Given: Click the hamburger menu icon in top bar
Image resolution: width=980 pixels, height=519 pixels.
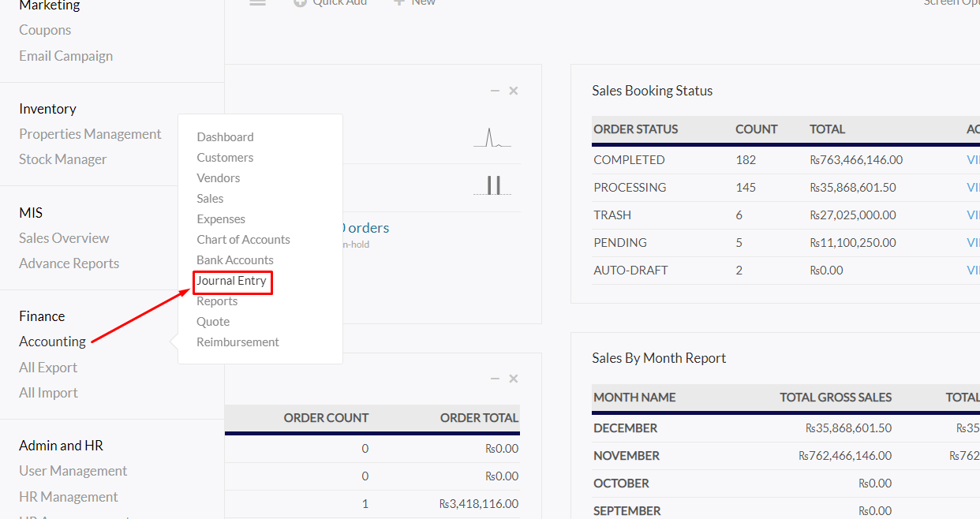Looking at the screenshot, I should coord(257,2).
